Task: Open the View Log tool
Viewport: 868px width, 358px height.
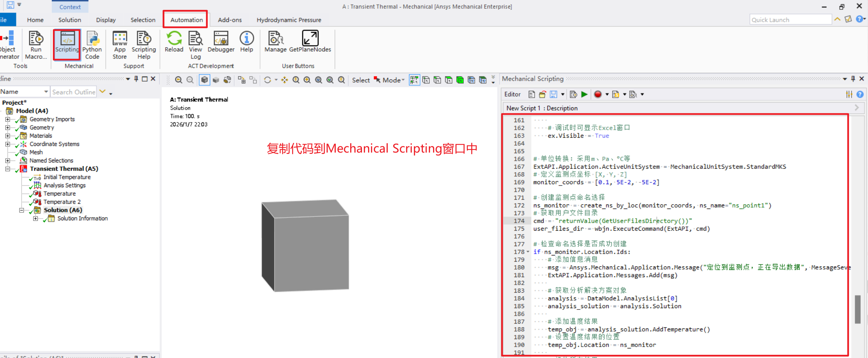Action: [195, 45]
